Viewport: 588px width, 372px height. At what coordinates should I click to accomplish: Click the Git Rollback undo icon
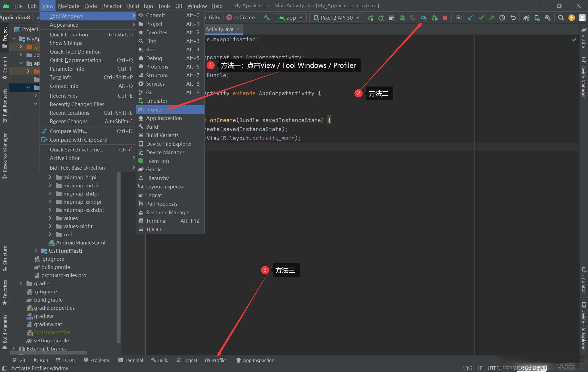[x=513, y=18]
